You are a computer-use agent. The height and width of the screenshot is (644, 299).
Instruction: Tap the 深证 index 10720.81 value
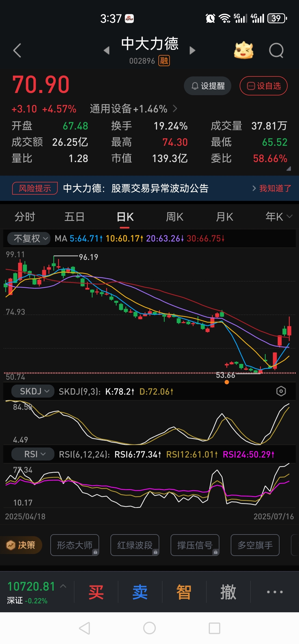coord(31,587)
